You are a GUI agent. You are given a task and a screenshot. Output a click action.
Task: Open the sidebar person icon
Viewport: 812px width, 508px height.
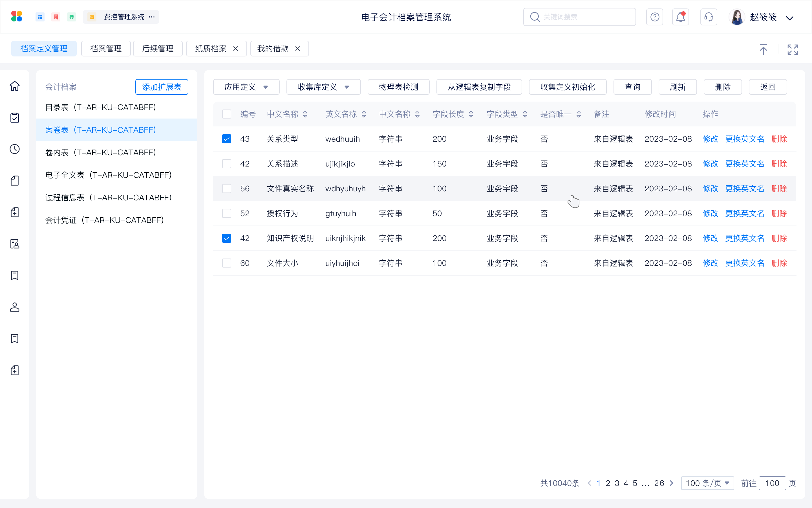[15, 307]
